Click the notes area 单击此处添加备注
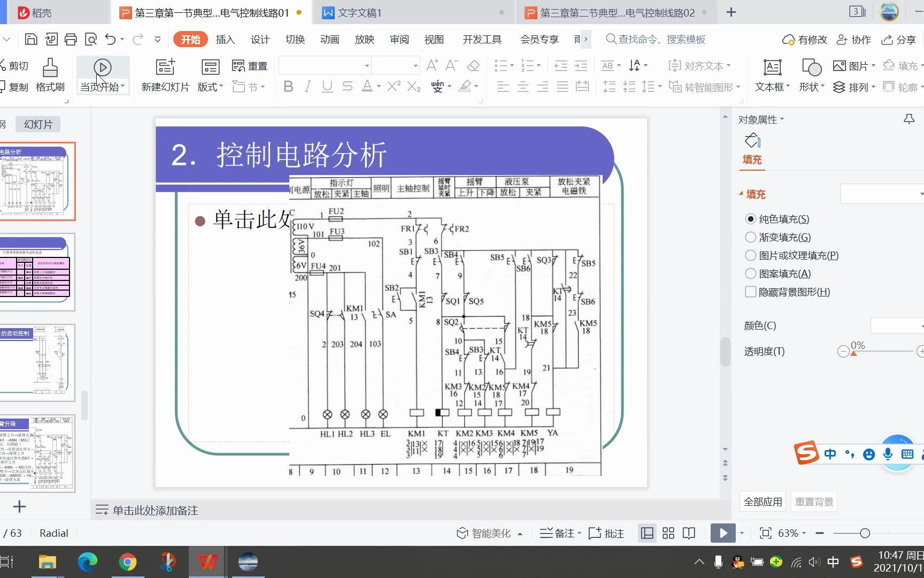924x578 pixels. coord(156,510)
